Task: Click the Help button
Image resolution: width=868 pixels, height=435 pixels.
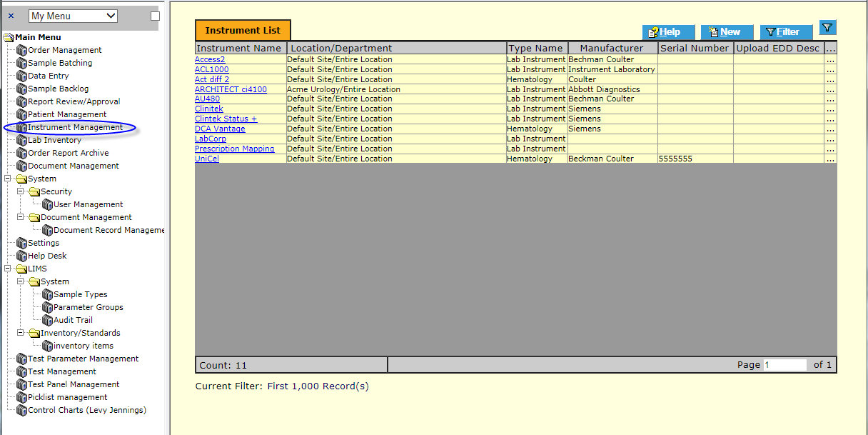Action: [668, 32]
